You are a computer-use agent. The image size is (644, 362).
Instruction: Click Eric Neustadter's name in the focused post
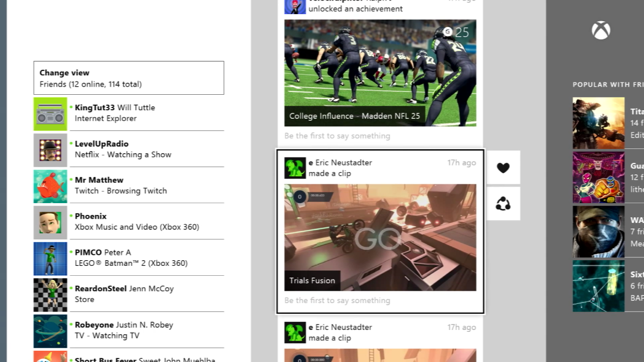point(343,163)
